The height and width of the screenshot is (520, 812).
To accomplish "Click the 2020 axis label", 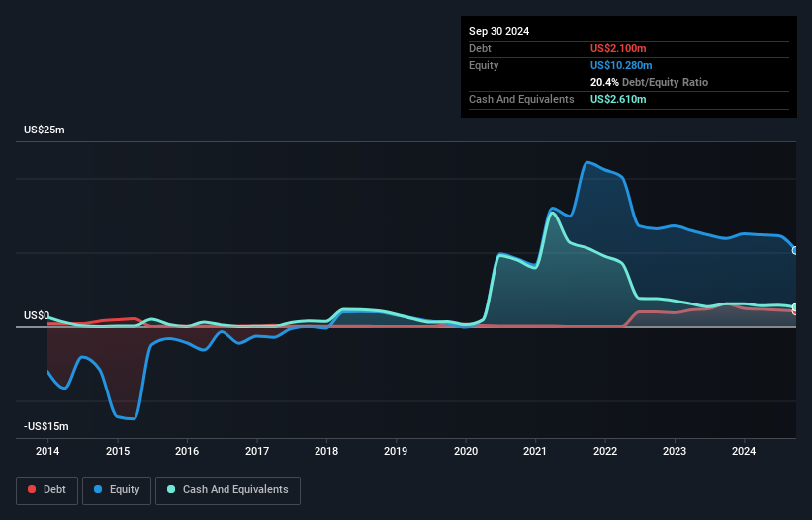I will (x=466, y=451).
